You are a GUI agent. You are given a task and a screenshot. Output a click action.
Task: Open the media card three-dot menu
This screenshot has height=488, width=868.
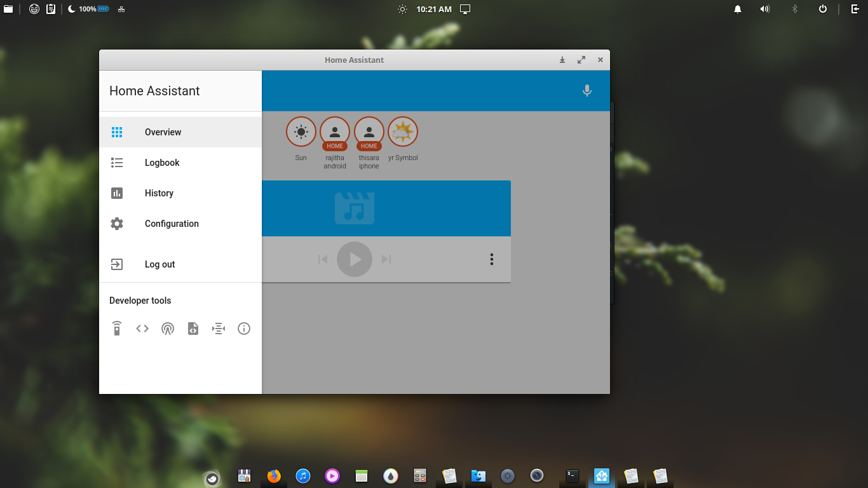coord(491,259)
